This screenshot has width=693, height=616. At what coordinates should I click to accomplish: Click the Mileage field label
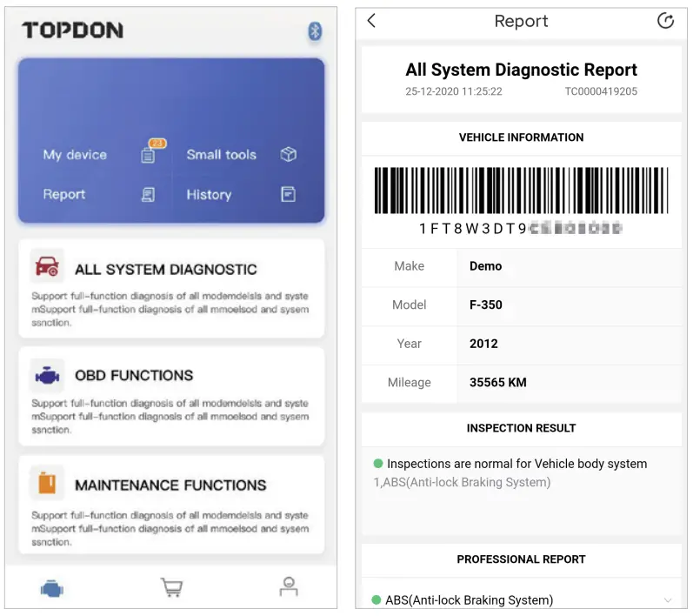click(x=410, y=383)
